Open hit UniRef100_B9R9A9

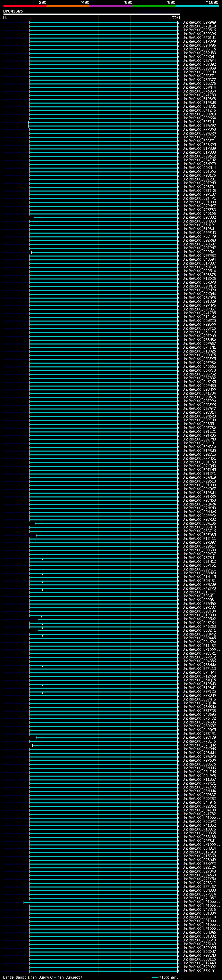tap(199, 23)
